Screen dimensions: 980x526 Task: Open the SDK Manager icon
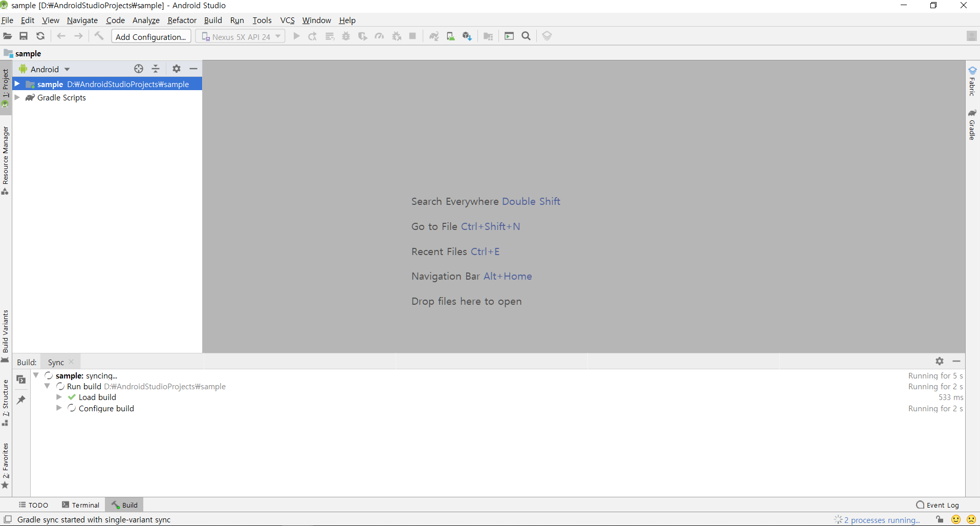(467, 36)
